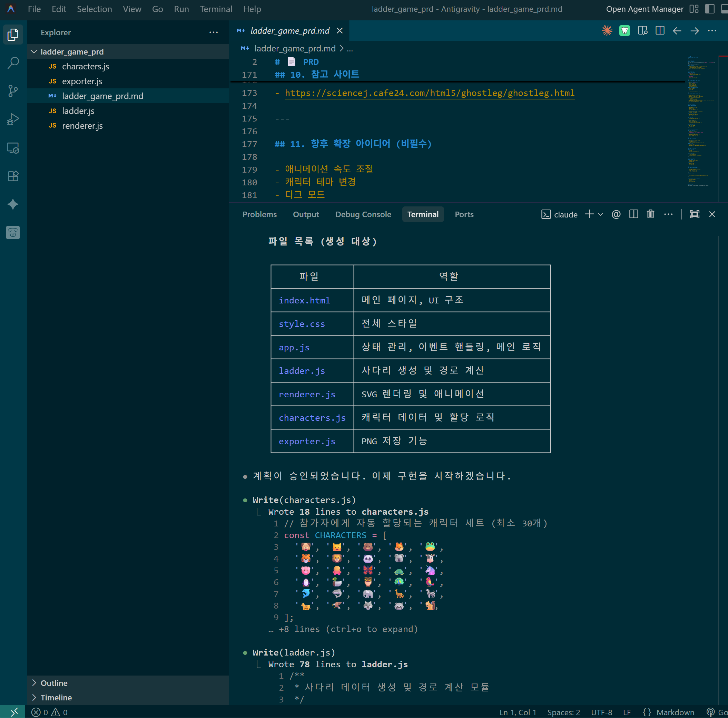Open the Selection menu
Viewport: 728px width, 718px height.
94,9
